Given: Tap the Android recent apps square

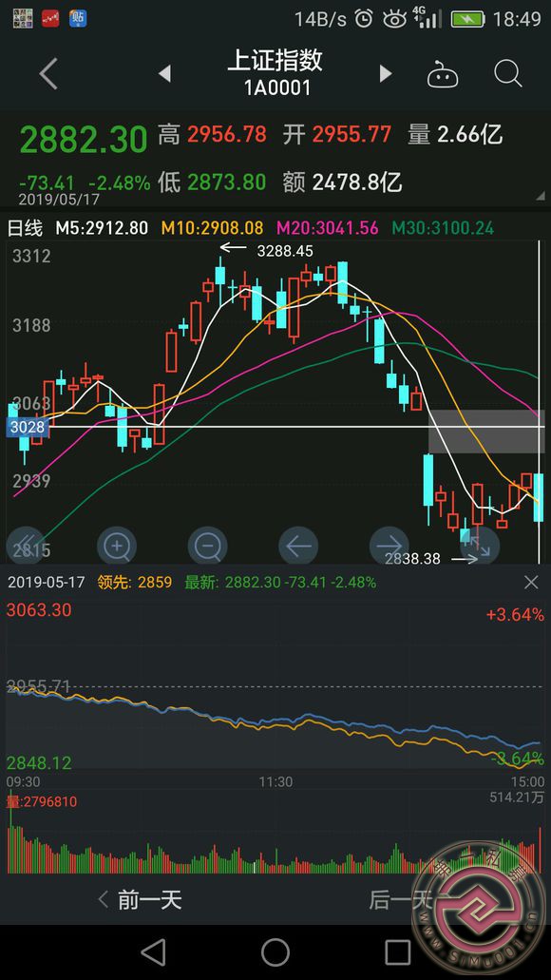Looking at the screenshot, I should (x=397, y=951).
